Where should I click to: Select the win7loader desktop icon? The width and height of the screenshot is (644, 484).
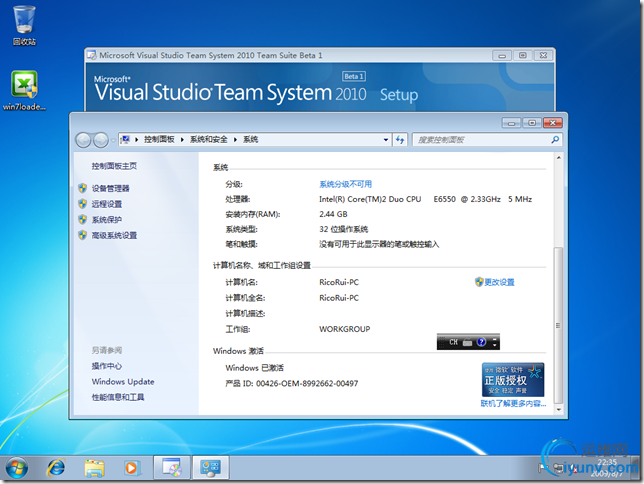24,90
